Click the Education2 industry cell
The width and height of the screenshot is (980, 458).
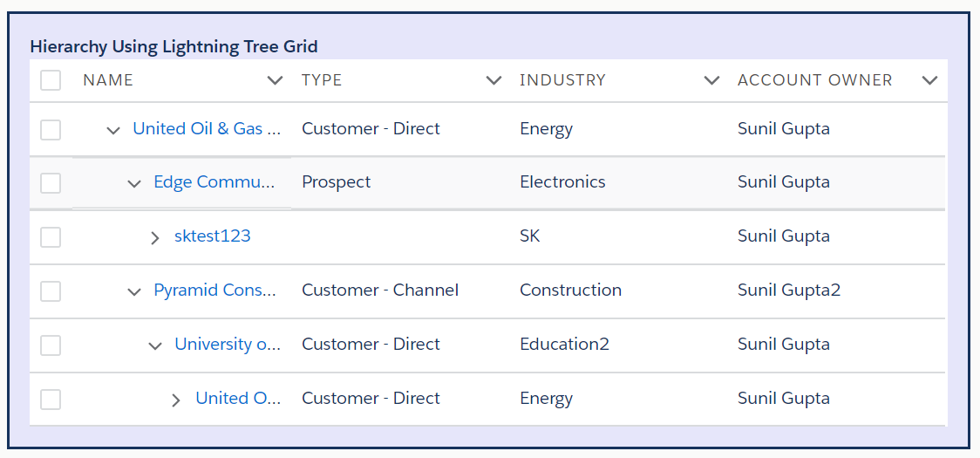pyautogui.click(x=564, y=345)
